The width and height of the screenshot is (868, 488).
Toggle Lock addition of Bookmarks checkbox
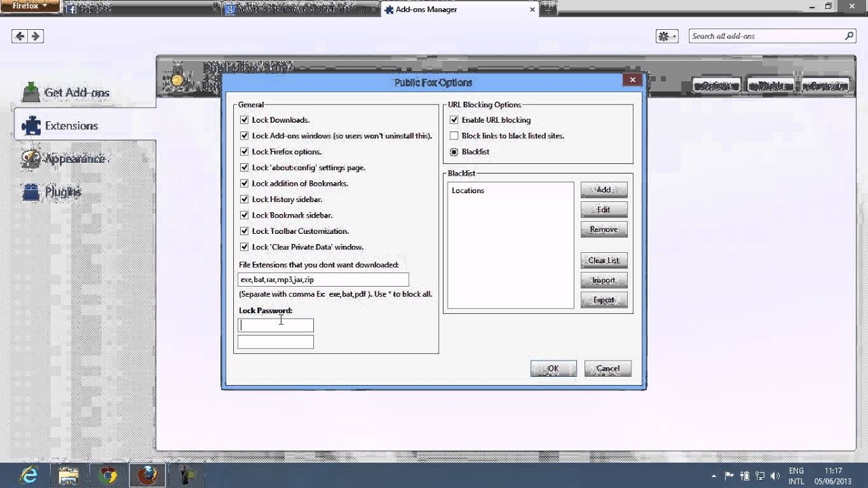pos(244,183)
